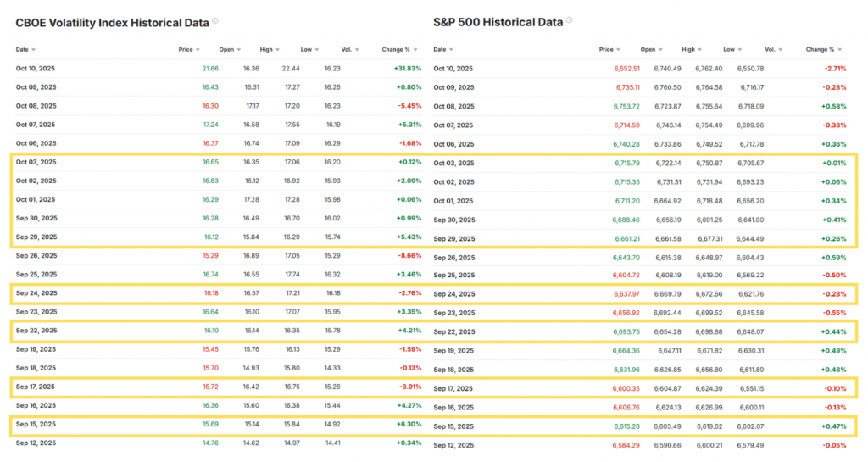Viewport: 868px width, 462px height.
Task: Select Sep 12, 2025 date in S&P 500 table
Action: click(453, 445)
